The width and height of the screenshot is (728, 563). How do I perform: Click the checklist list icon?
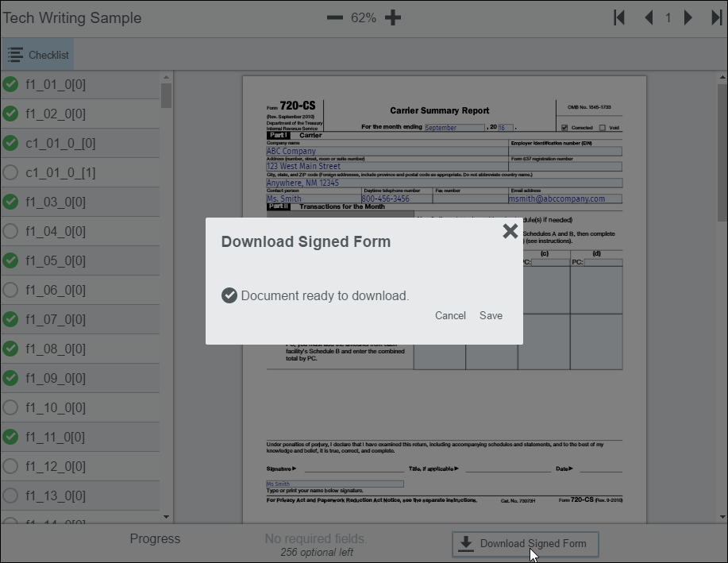[15, 55]
